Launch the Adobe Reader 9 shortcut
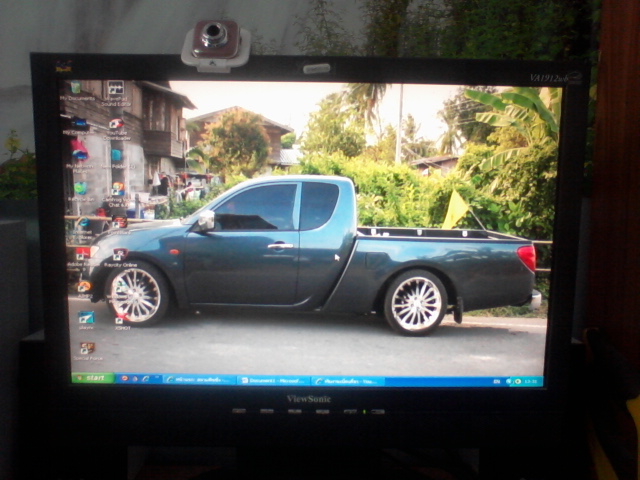 click(83, 257)
